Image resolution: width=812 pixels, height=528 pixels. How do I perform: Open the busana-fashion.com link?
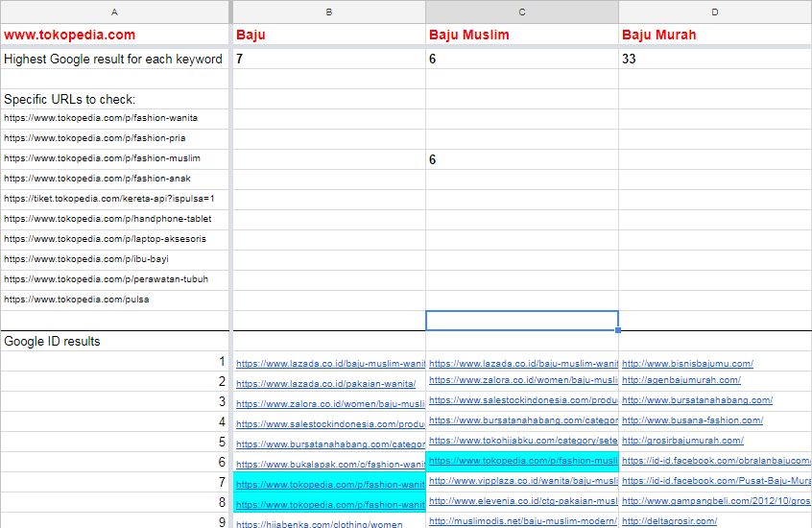[x=693, y=420]
